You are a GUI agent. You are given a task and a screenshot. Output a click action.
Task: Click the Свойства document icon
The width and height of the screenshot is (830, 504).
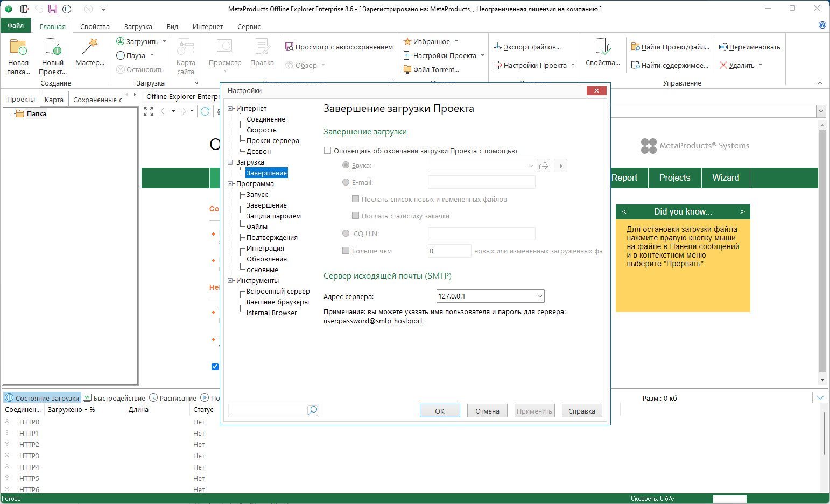pyautogui.click(x=603, y=47)
